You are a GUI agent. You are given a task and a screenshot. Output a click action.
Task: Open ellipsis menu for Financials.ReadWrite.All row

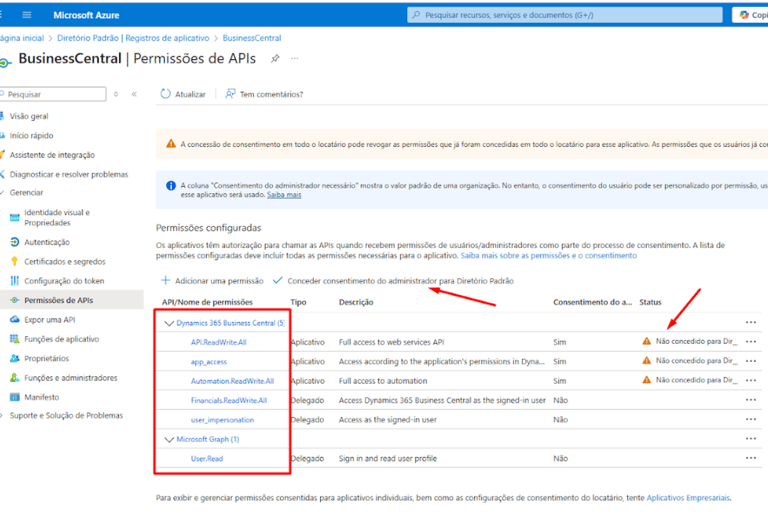751,400
